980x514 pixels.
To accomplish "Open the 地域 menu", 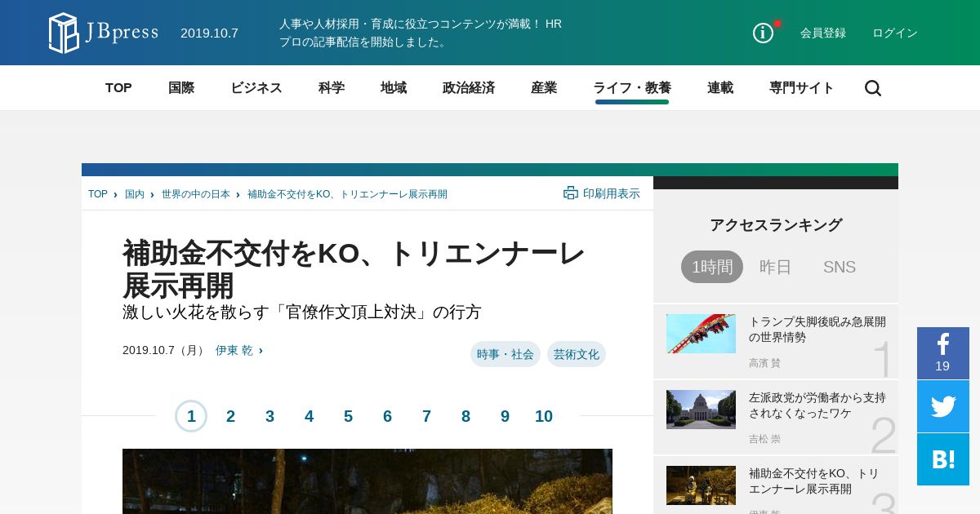I will pos(394,88).
